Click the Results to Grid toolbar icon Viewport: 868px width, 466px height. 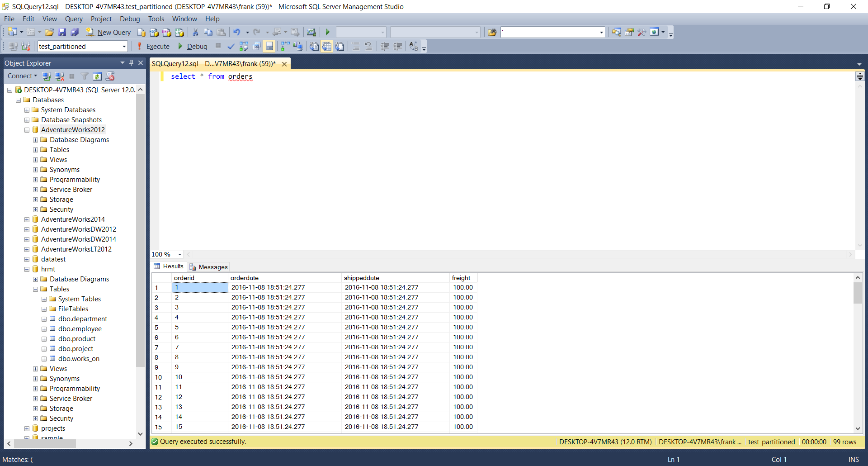click(326, 46)
